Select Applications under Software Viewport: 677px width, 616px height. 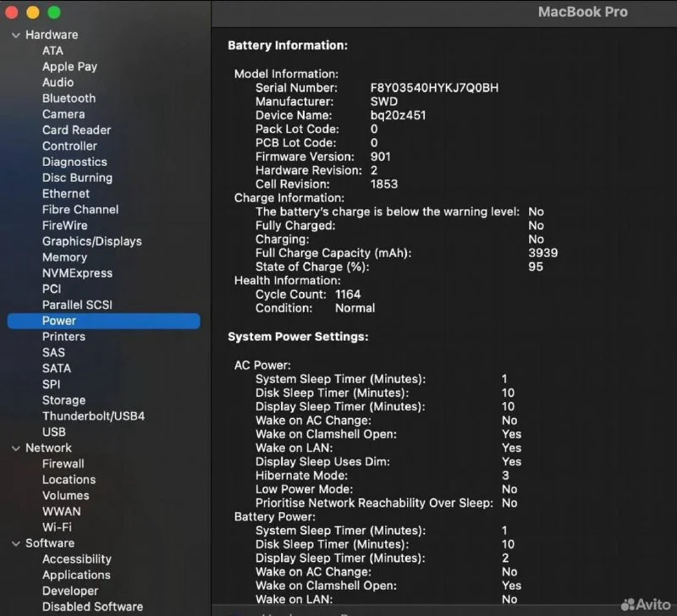[76, 575]
